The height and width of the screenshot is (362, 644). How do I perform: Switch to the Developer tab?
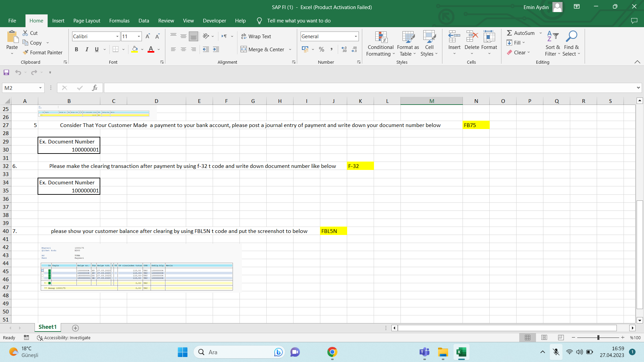tap(214, 21)
